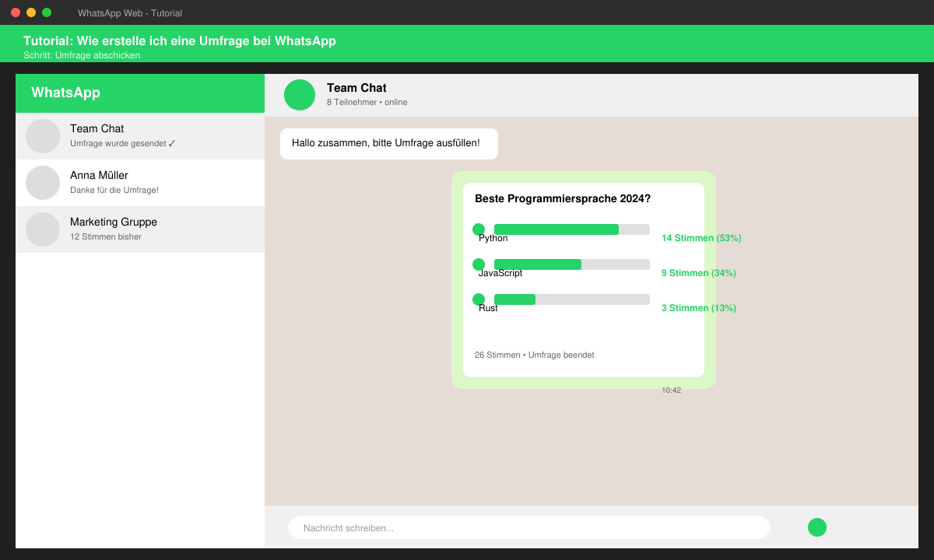Select the JavaScript poll option
The image size is (934, 560).
coord(479,264)
